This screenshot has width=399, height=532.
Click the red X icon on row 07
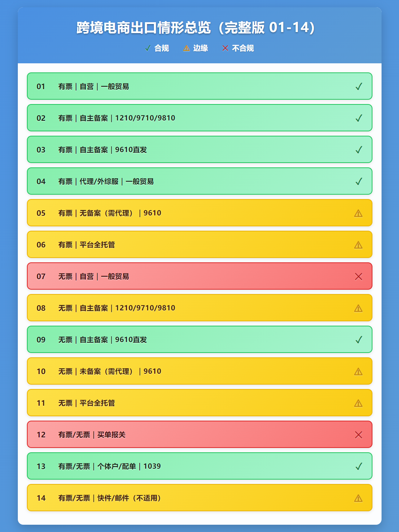click(x=358, y=277)
